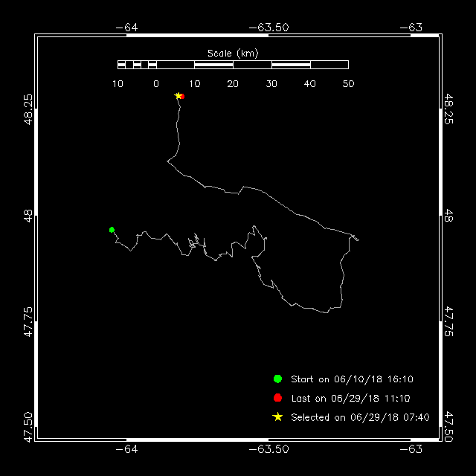Image resolution: width=476 pixels, height=476 pixels.
Task: Click the red dot in the legend
Action: click(x=277, y=398)
